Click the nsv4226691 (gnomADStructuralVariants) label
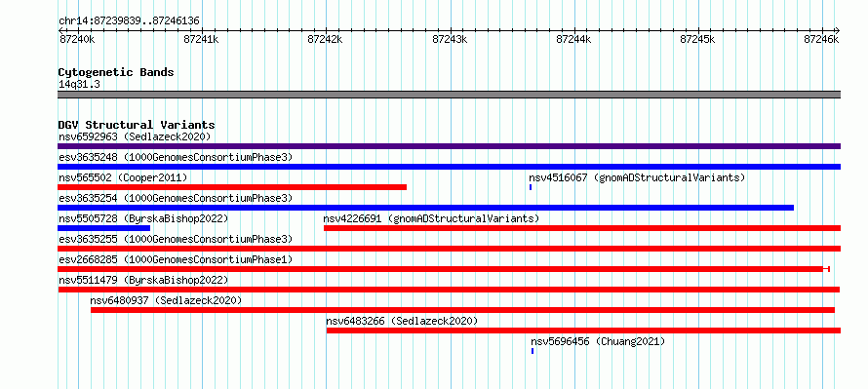 (431, 218)
